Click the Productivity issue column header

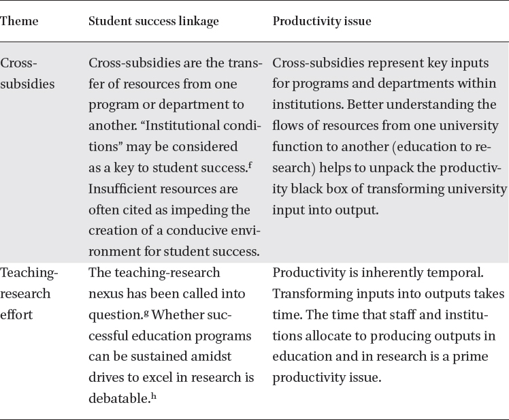322,21
